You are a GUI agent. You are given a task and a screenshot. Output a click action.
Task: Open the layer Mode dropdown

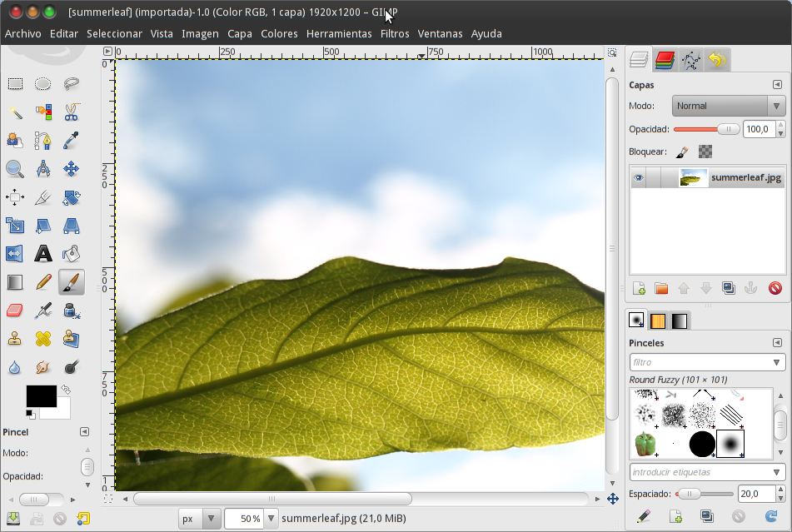(x=729, y=106)
